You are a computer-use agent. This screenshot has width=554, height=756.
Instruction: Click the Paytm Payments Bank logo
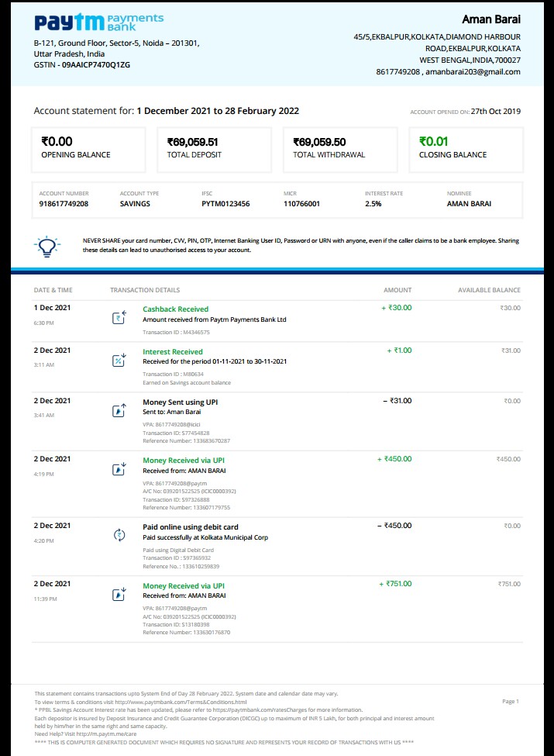pyautogui.click(x=98, y=22)
